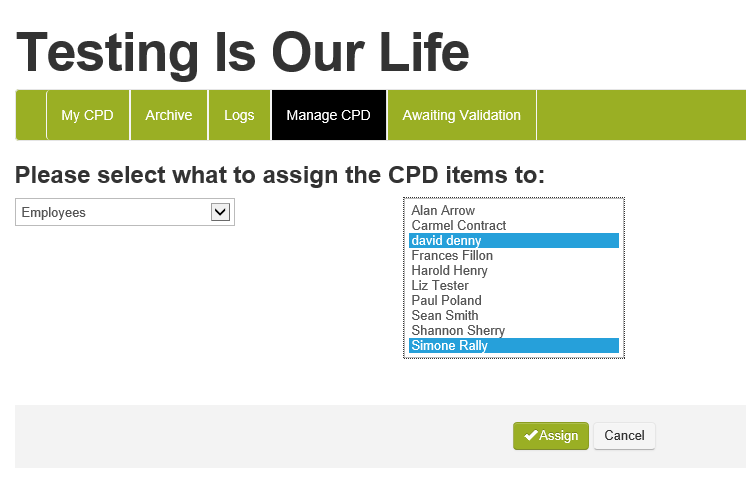Go to the Logs tab
Screen dimensions: 746x503
[x=239, y=115]
